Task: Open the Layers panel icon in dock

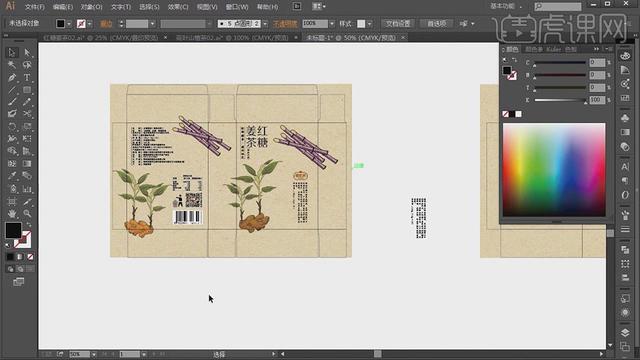Action: tap(625, 332)
